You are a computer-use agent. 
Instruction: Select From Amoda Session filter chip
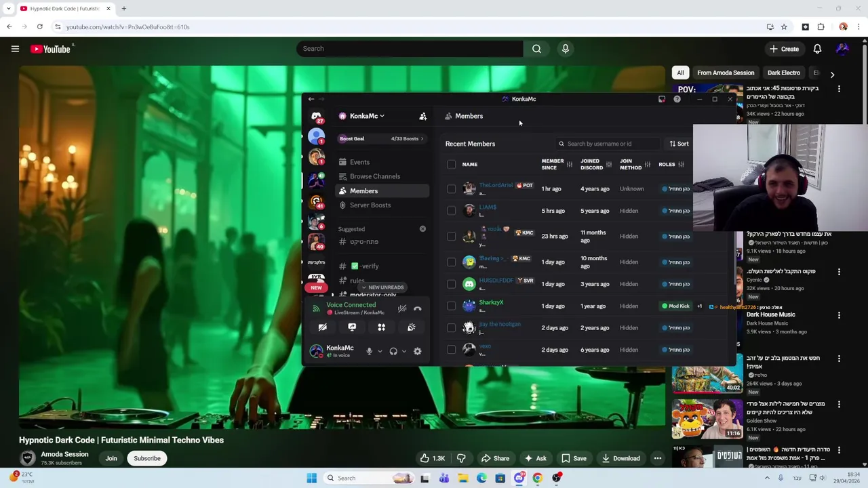726,73
